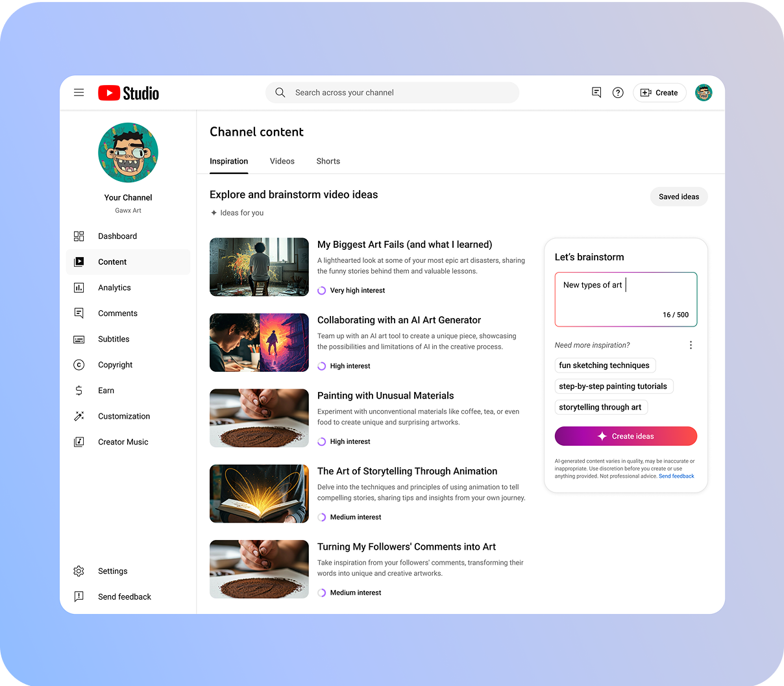Open the hamburger navigation menu
Image resolution: width=784 pixels, height=686 pixels.
coord(79,93)
